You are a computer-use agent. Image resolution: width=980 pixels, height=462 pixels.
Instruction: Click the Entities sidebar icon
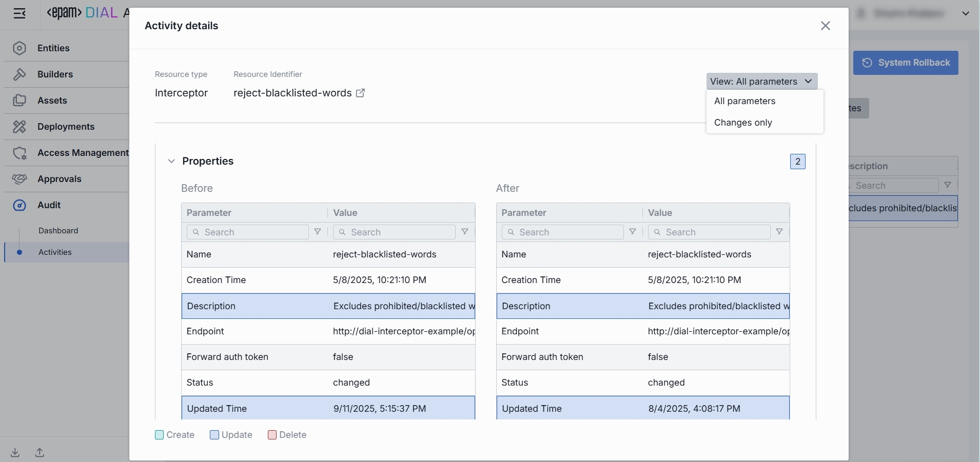click(19, 48)
